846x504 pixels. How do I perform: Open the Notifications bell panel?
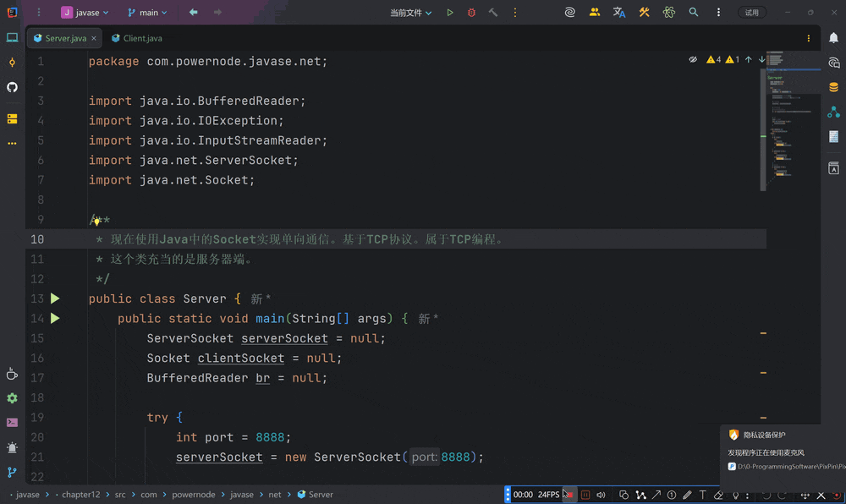tap(833, 38)
